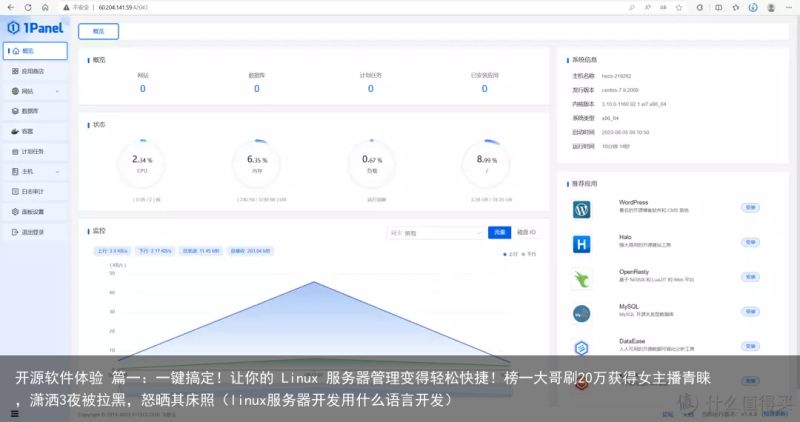Click the 内核版本 kernel value
This screenshot has height=422, width=800.
(634, 104)
